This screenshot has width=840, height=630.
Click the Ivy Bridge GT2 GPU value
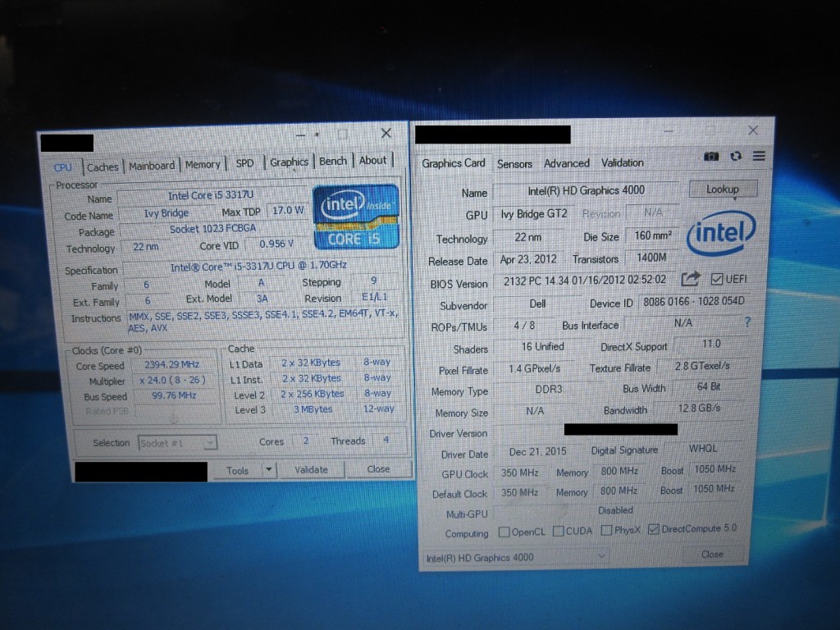point(534,214)
